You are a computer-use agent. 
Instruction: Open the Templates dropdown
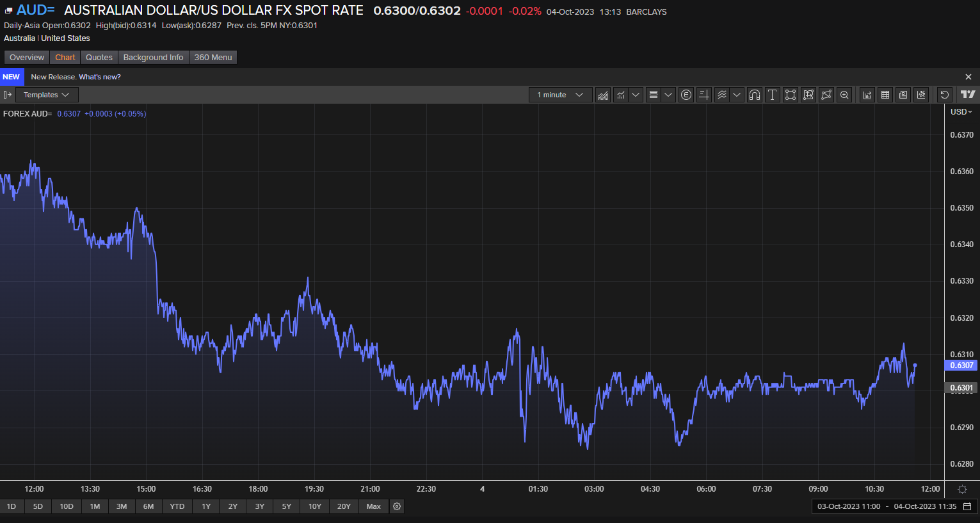coord(47,95)
